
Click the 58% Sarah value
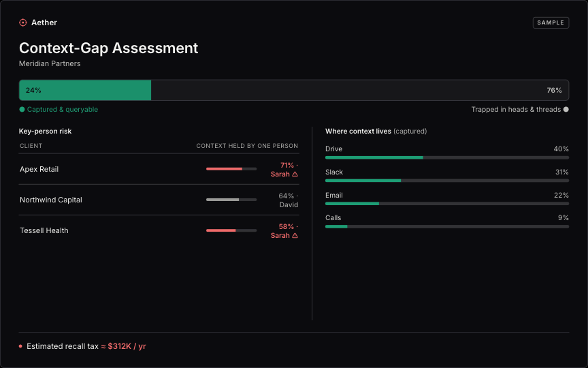[x=284, y=231]
